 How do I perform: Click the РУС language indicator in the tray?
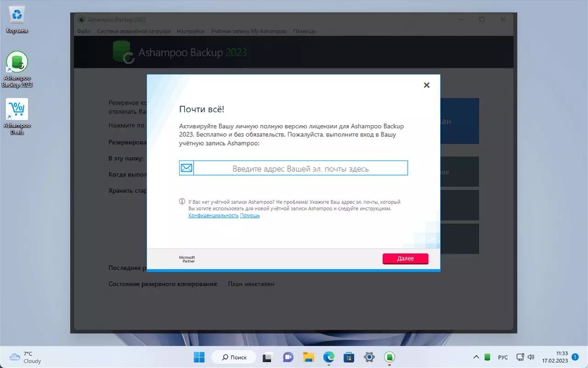503,357
